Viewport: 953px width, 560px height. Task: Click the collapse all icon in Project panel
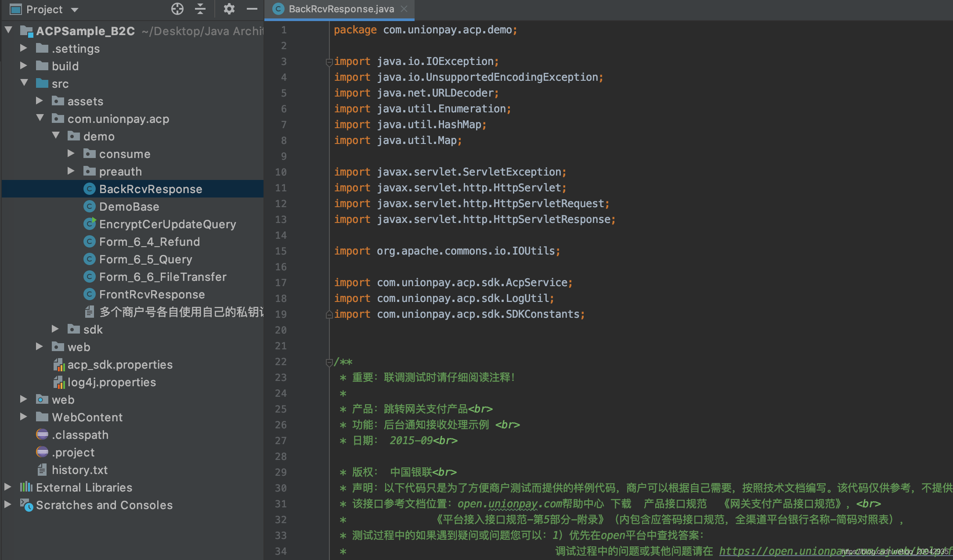pyautogui.click(x=200, y=9)
